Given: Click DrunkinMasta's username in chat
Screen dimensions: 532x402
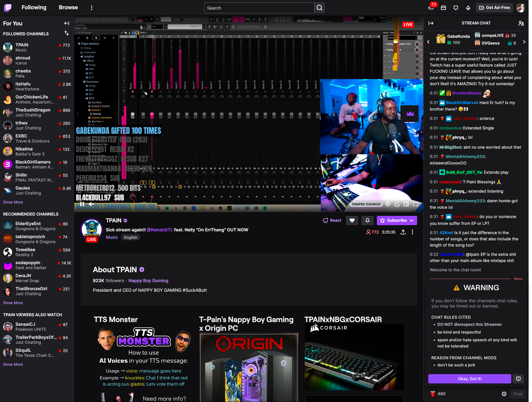Looking at the screenshot, I should click(467, 93).
